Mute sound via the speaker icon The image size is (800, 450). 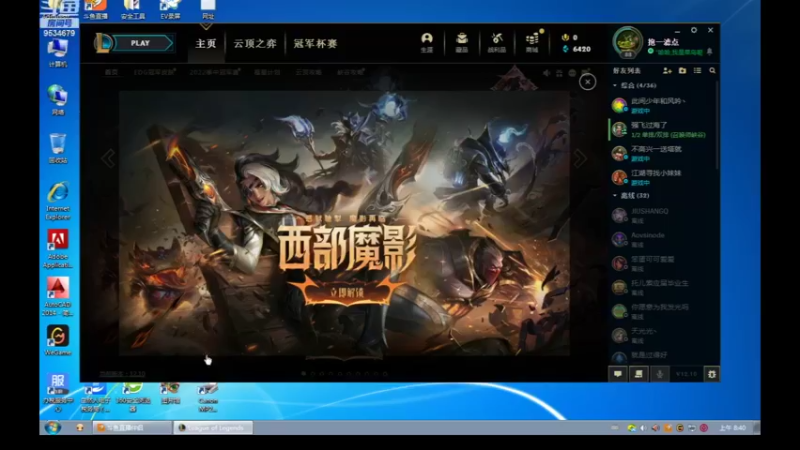(x=546, y=73)
